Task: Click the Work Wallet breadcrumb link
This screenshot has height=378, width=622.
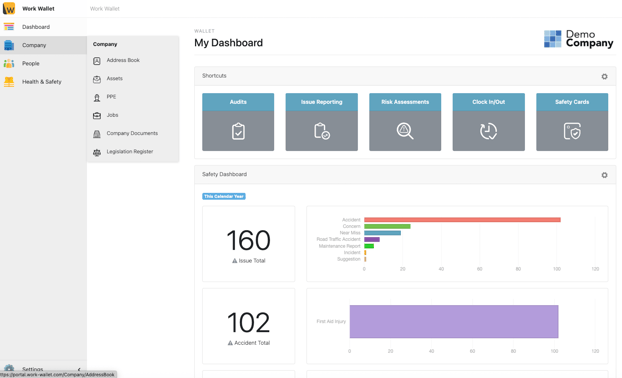Action: pos(105,8)
